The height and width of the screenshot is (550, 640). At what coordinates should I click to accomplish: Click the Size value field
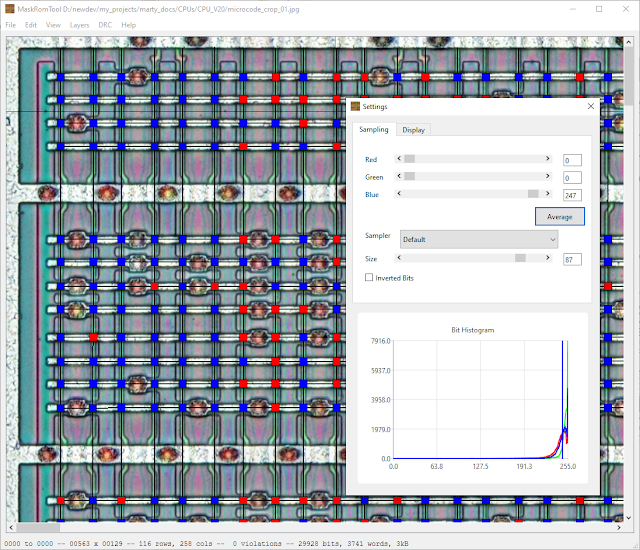tap(572, 259)
